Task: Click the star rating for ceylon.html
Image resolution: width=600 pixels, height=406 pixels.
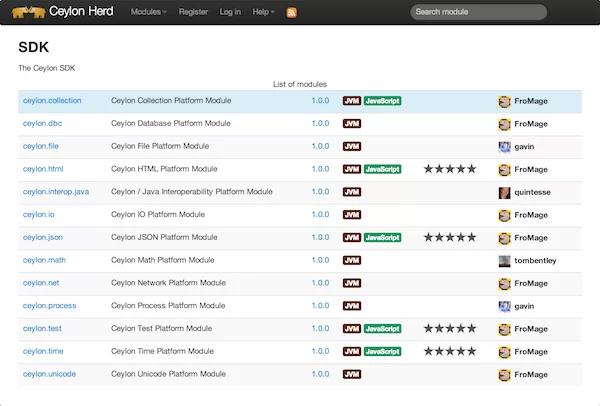Action: tap(450, 169)
